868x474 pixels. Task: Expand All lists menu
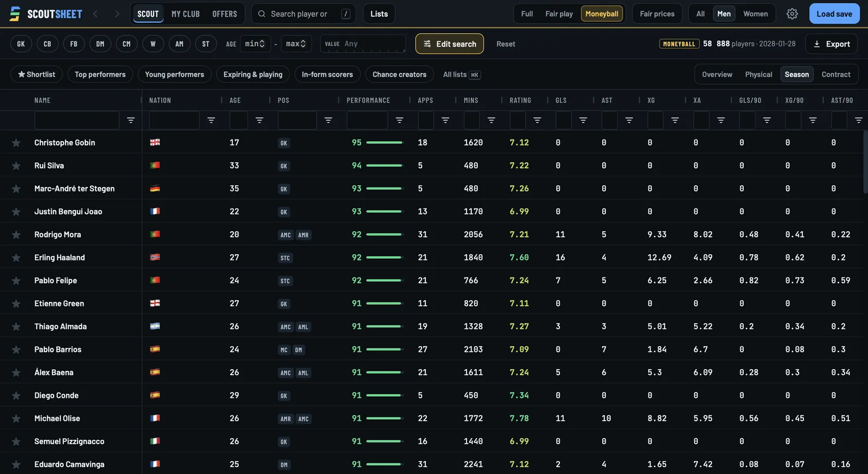coord(462,74)
